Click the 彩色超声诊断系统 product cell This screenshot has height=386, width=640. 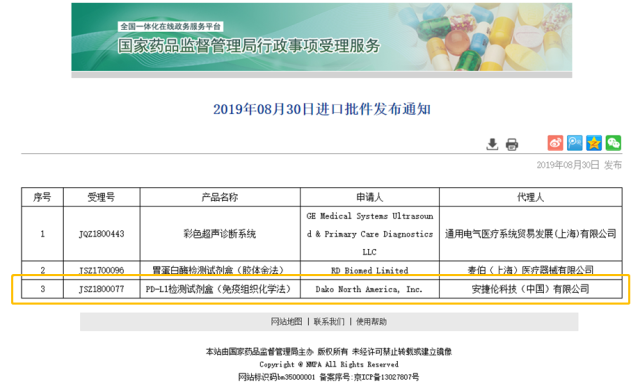click(x=220, y=234)
